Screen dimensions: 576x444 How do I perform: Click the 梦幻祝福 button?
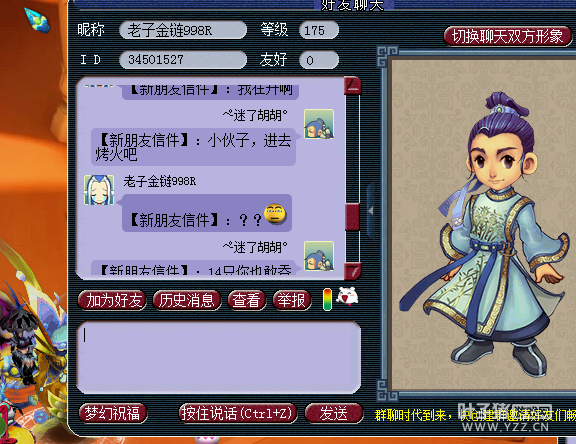point(113,413)
